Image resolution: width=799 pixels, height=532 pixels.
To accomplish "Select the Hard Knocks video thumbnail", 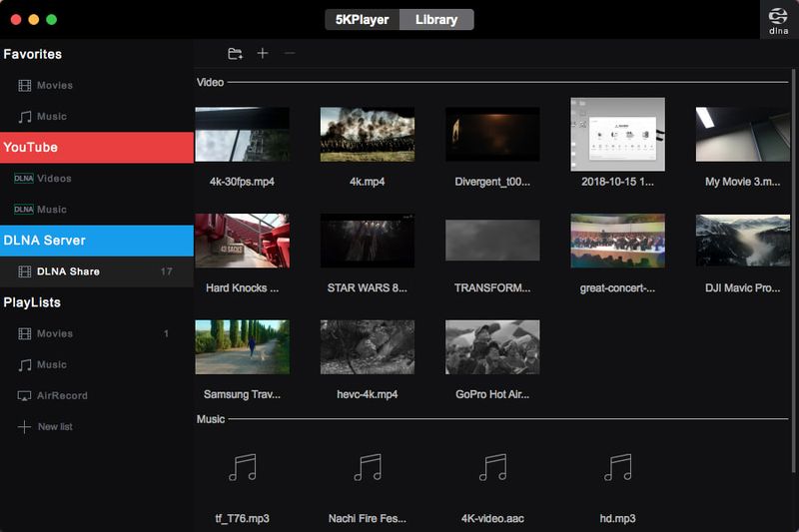I will 242,241.
